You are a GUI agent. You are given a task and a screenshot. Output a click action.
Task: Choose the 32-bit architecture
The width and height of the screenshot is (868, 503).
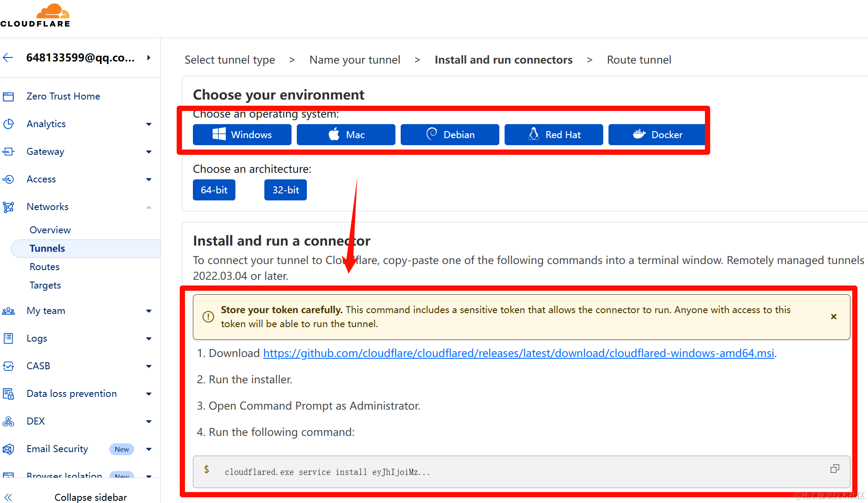(x=285, y=190)
